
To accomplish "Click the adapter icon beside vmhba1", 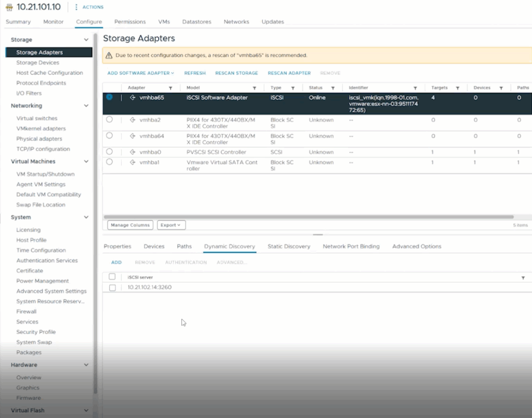I will (x=132, y=162).
